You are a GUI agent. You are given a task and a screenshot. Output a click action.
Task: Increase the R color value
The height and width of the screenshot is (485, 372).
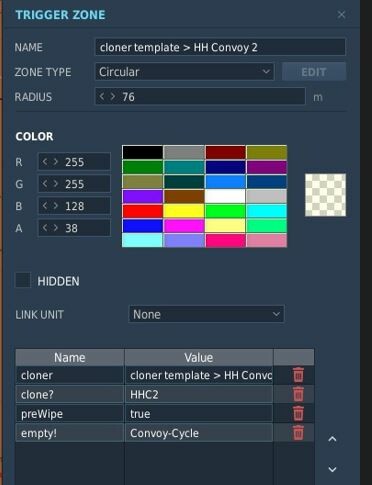(x=56, y=162)
